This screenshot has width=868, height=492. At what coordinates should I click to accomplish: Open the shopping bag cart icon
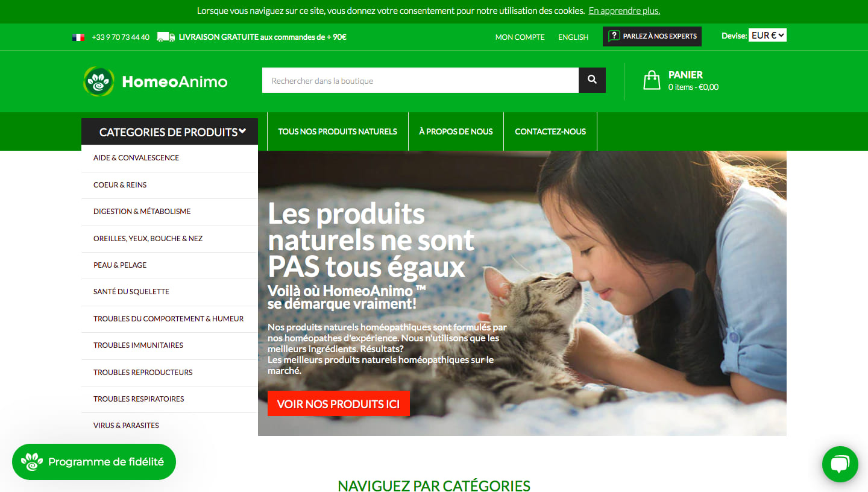(x=652, y=80)
